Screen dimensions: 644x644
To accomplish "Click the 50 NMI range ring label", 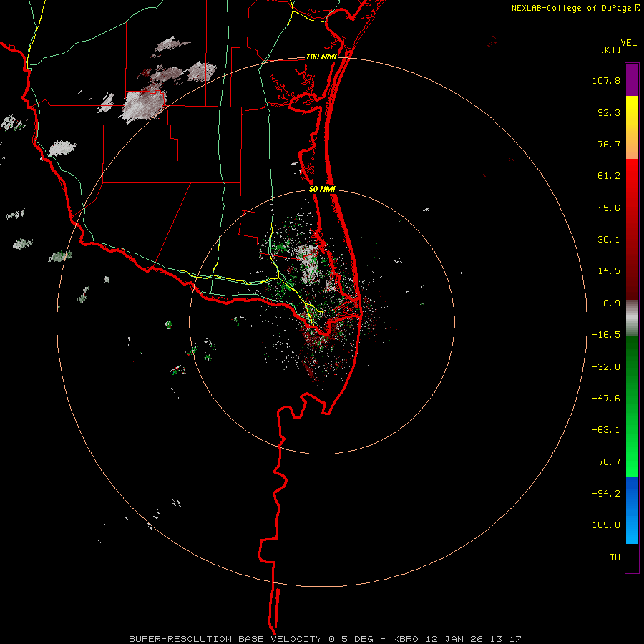I will click(x=323, y=190).
